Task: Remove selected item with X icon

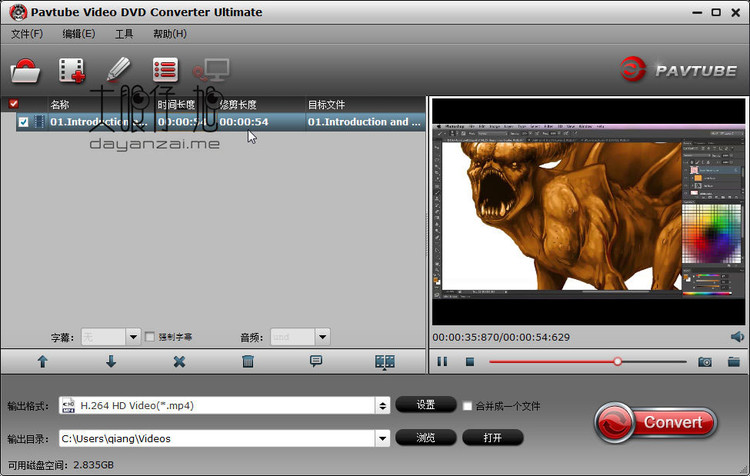Action: [x=179, y=362]
